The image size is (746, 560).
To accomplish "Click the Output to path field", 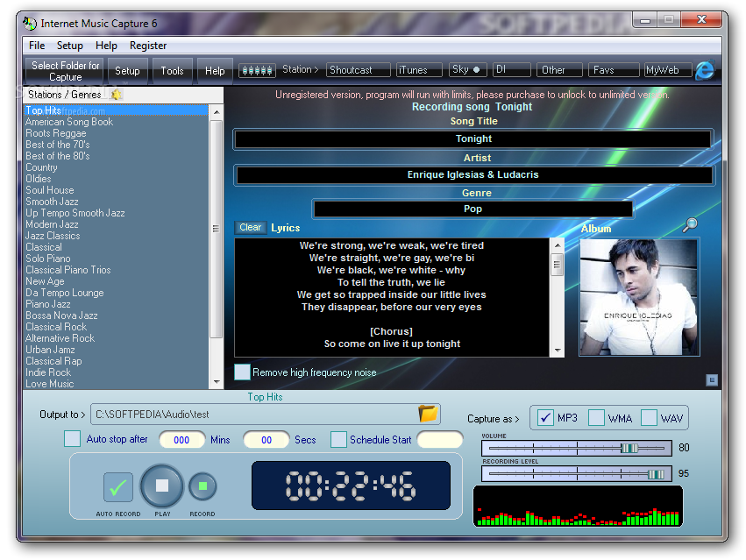I will pos(265,414).
